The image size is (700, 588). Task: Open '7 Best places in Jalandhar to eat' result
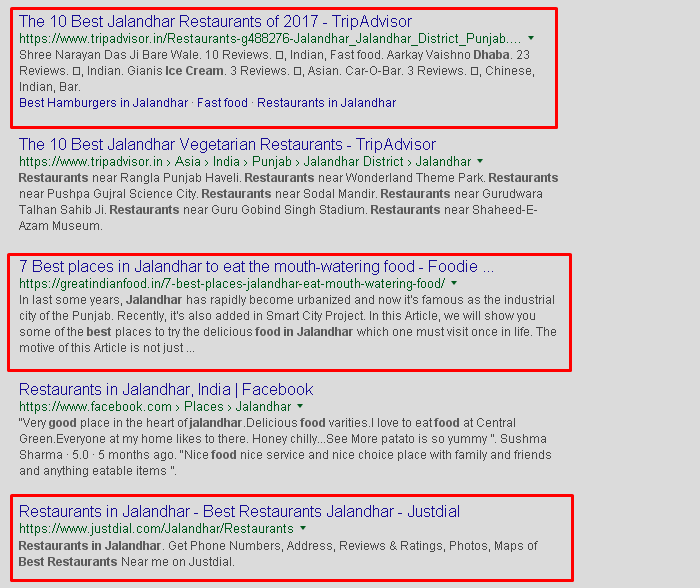[x=256, y=267]
